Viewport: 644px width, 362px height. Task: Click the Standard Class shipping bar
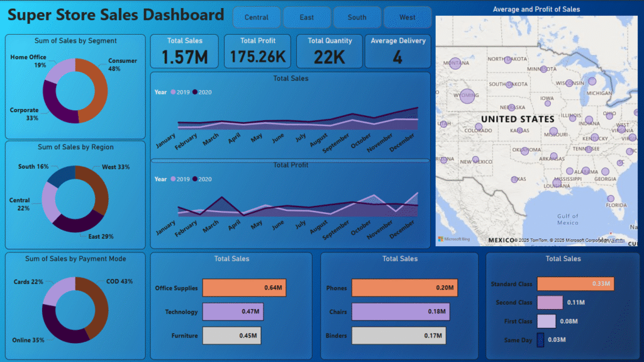(575, 284)
